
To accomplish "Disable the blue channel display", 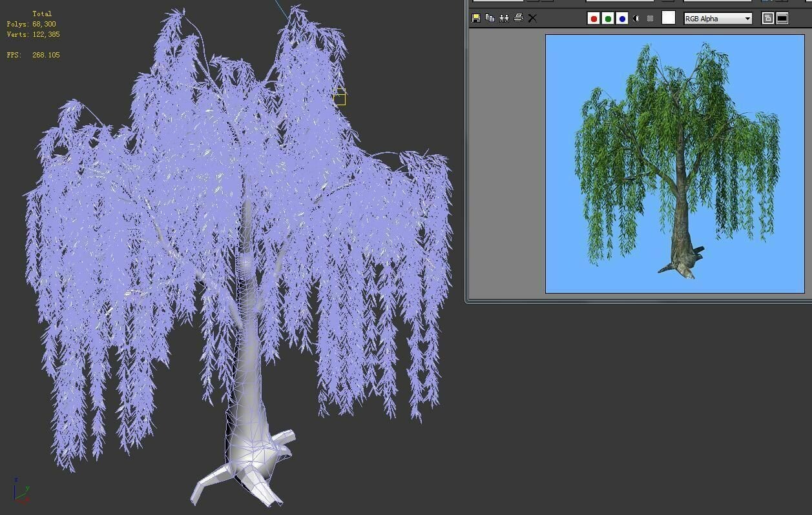I will point(621,18).
